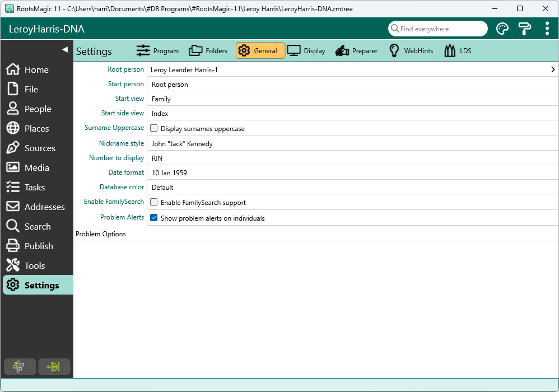The width and height of the screenshot is (559, 392).
Task: Open the File page icon
Action: pos(13,89)
